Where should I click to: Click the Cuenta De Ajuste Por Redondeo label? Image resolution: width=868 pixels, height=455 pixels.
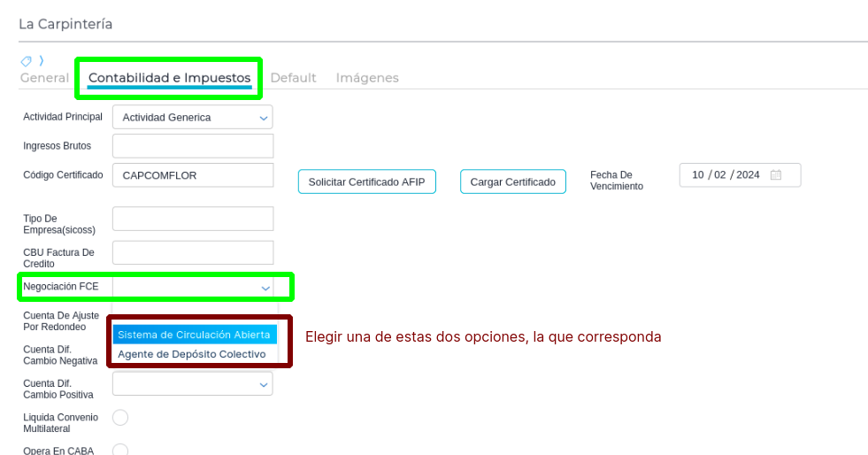click(61, 321)
